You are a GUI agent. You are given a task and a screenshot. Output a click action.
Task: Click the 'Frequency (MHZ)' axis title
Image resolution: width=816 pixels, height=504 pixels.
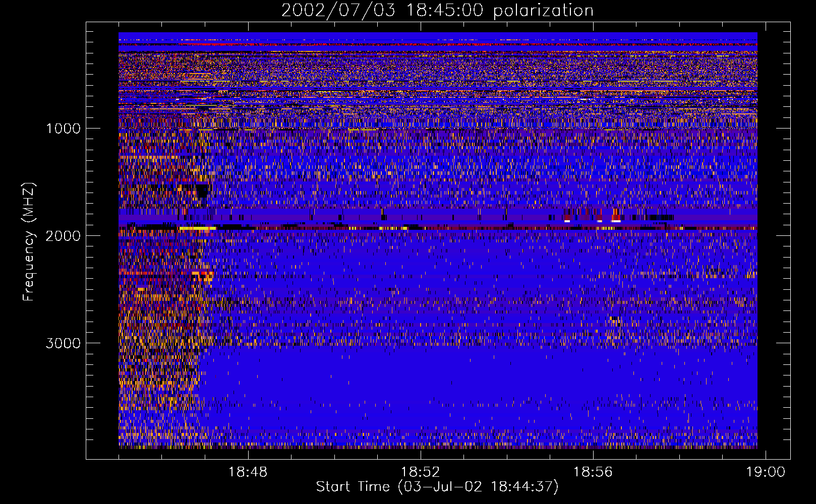click(29, 242)
